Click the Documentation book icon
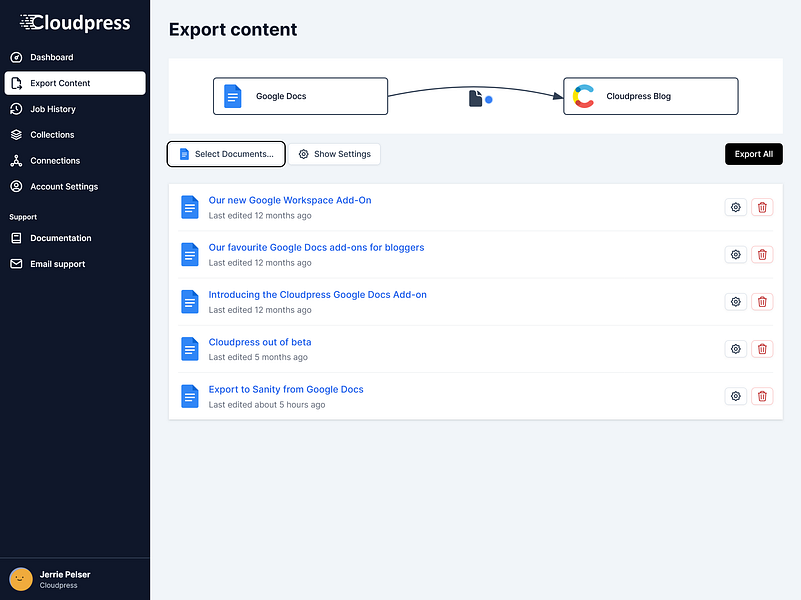Screen dimensions: 801x600 16,238
